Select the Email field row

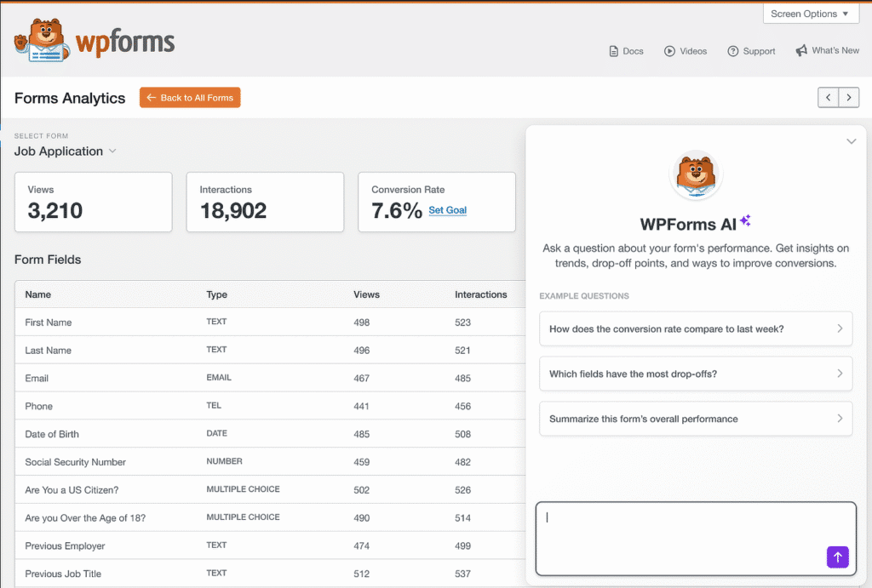pos(270,378)
